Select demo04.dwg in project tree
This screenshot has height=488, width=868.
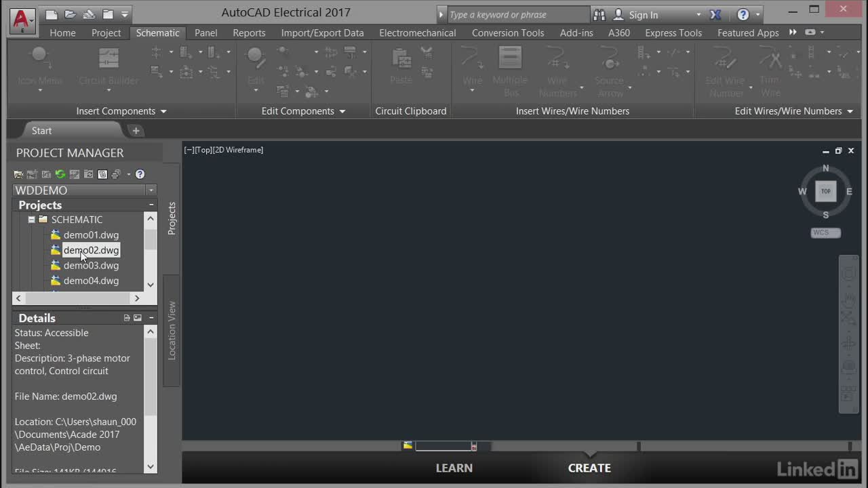(91, 281)
